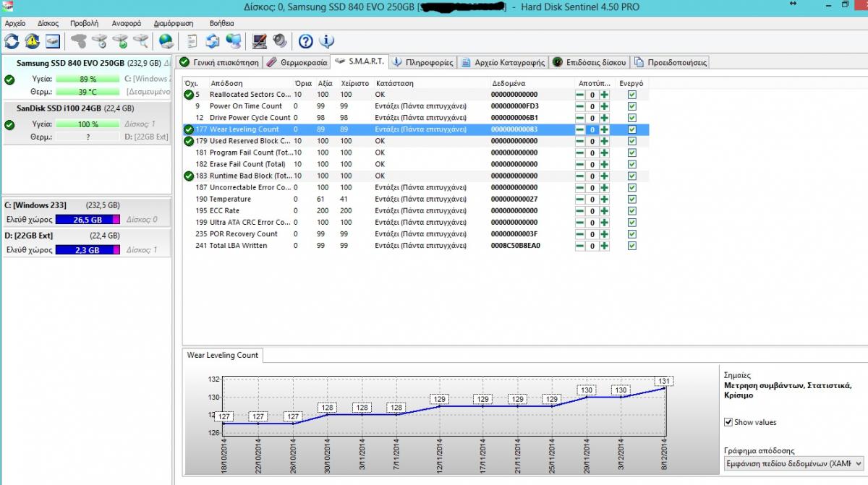Open the Γράφημα απόδοσης dropdown

pyautogui.click(x=793, y=463)
